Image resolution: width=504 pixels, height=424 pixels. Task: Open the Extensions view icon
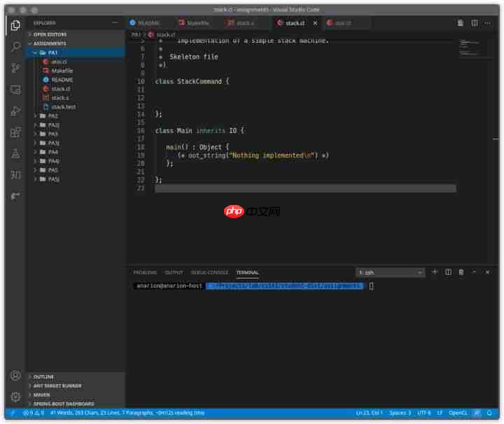(15, 132)
